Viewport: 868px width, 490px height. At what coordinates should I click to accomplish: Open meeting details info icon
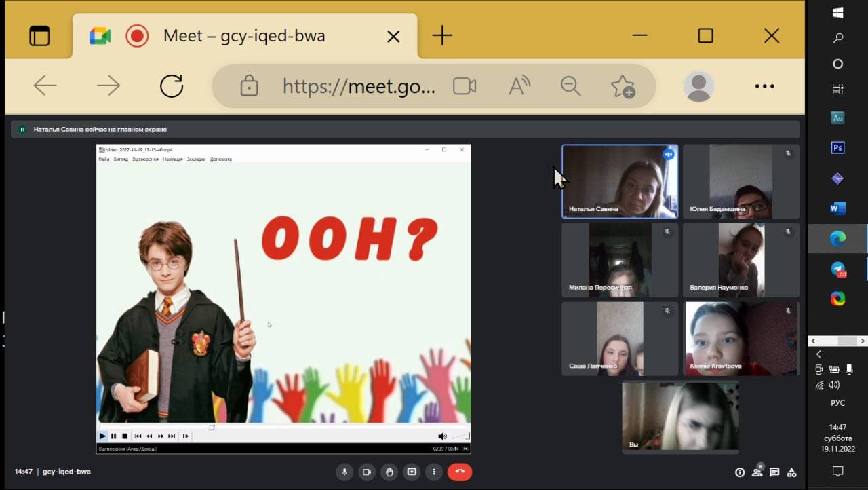pos(740,472)
